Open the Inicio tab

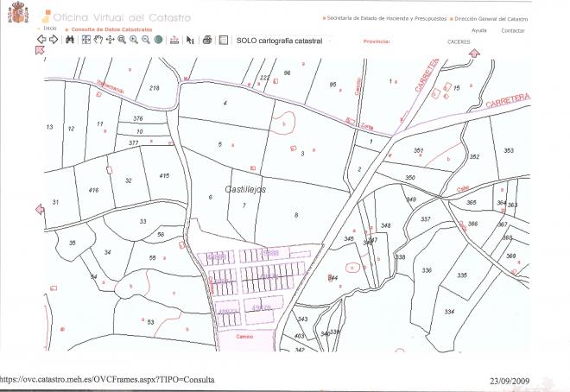50,28
